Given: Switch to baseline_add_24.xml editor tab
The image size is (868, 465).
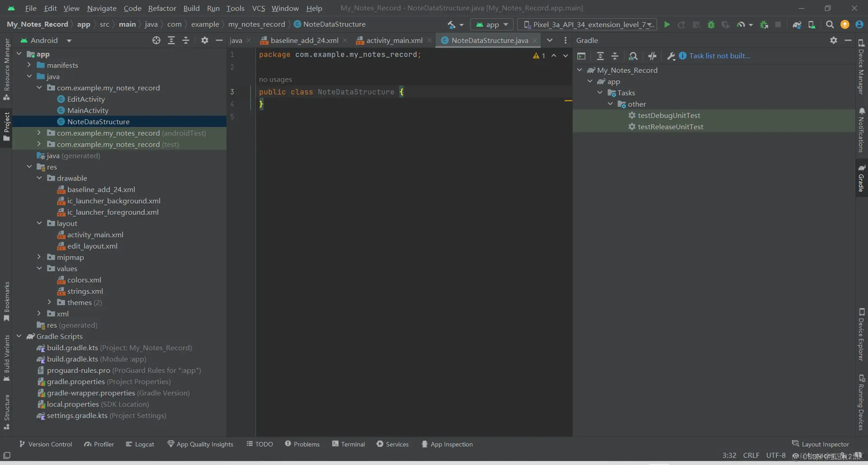Looking at the screenshot, I should click(304, 40).
